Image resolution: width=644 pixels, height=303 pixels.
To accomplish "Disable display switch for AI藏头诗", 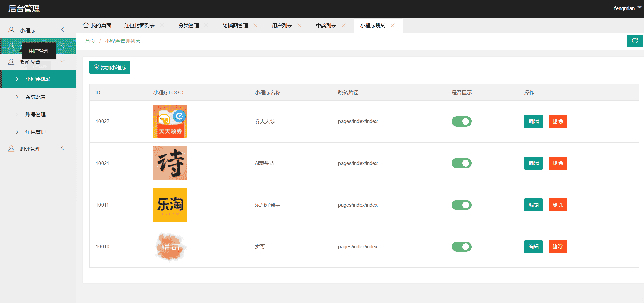I will coord(461,163).
